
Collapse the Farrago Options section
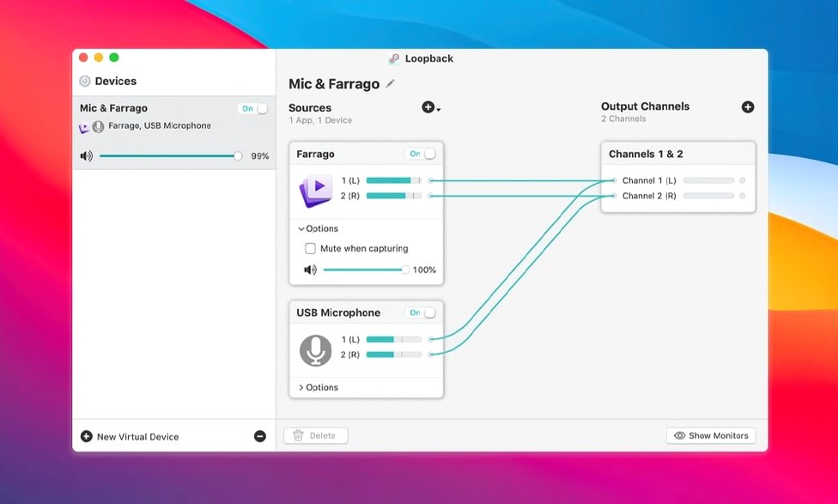click(x=319, y=228)
